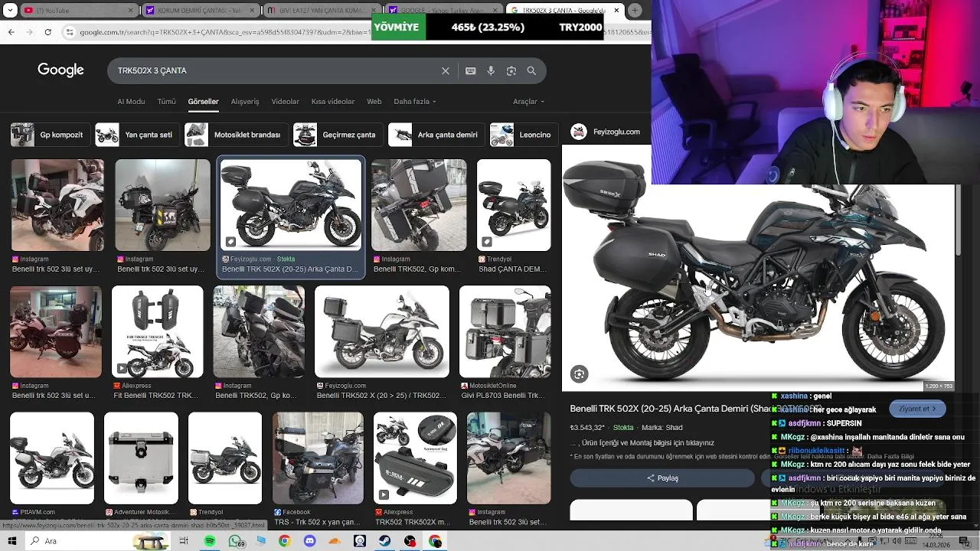Click the Google search input field
Viewport: 980px width, 551px height.
coord(276,70)
